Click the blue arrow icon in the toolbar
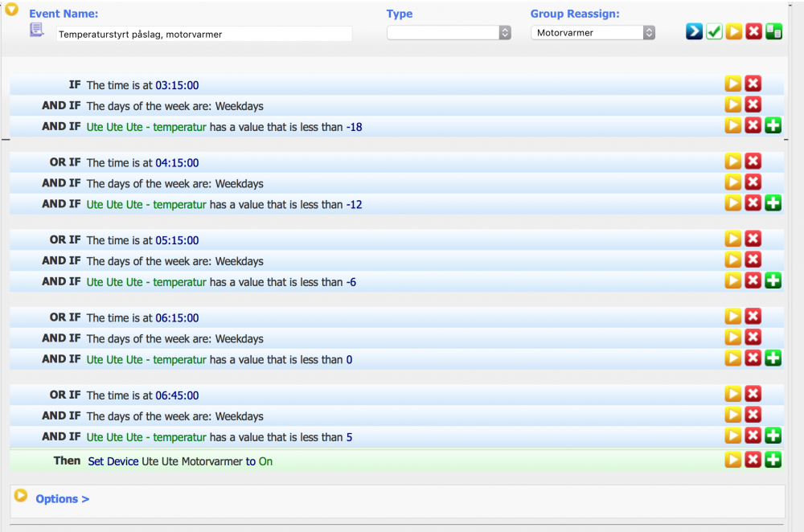 [x=694, y=31]
